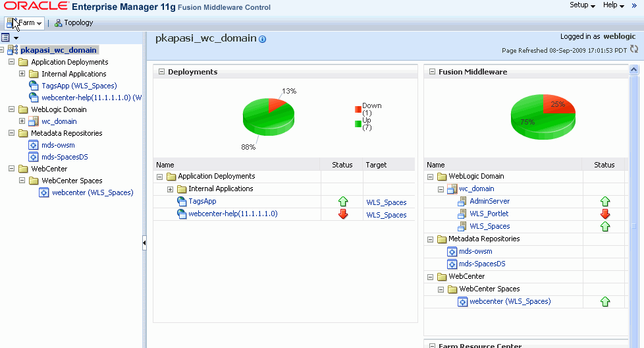Open wc_domain link in navigation tree

pyautogui.click(x=59, y=122)
